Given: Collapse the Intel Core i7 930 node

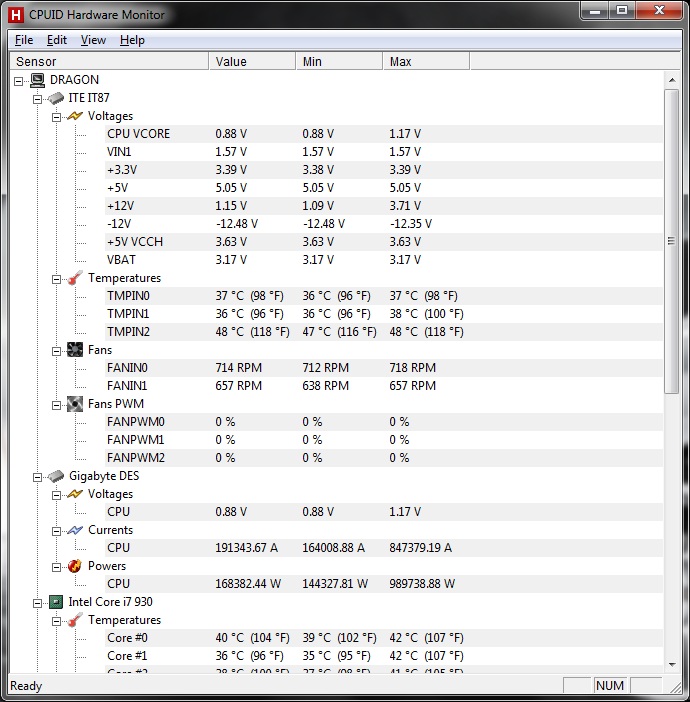Looking at the screenshot, I should [x=38, y=604].
